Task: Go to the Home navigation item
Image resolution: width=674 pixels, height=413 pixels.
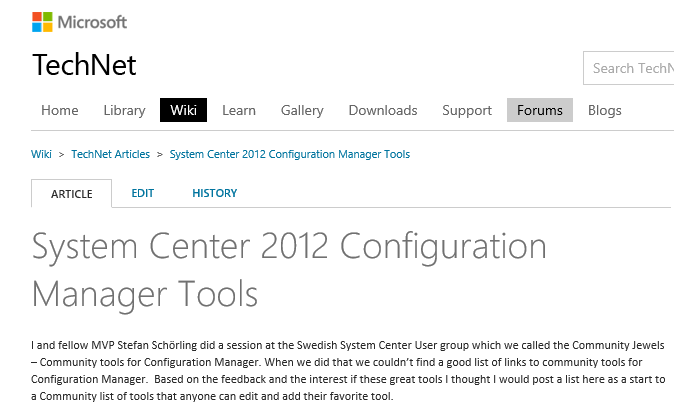Action: click(x=59, y=110)
